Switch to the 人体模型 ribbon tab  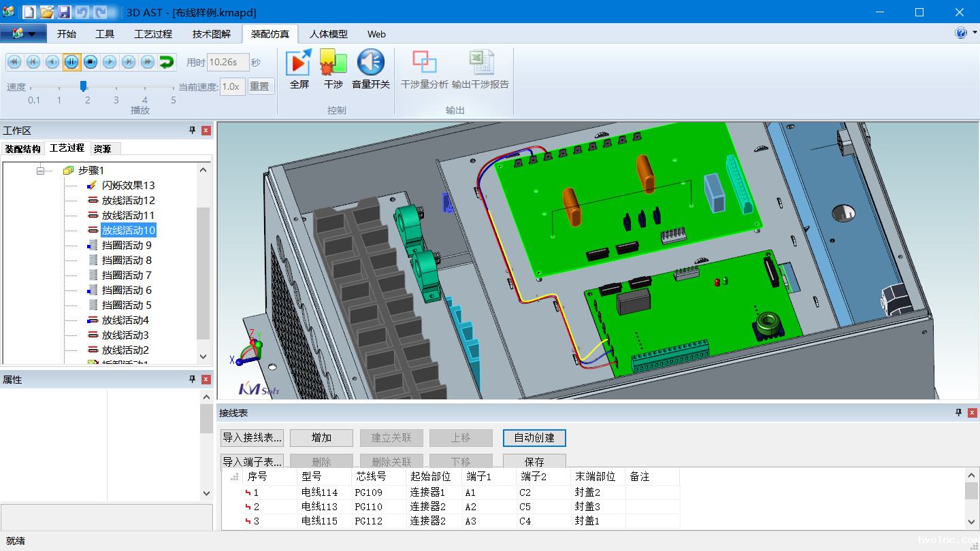pos(328,34)
